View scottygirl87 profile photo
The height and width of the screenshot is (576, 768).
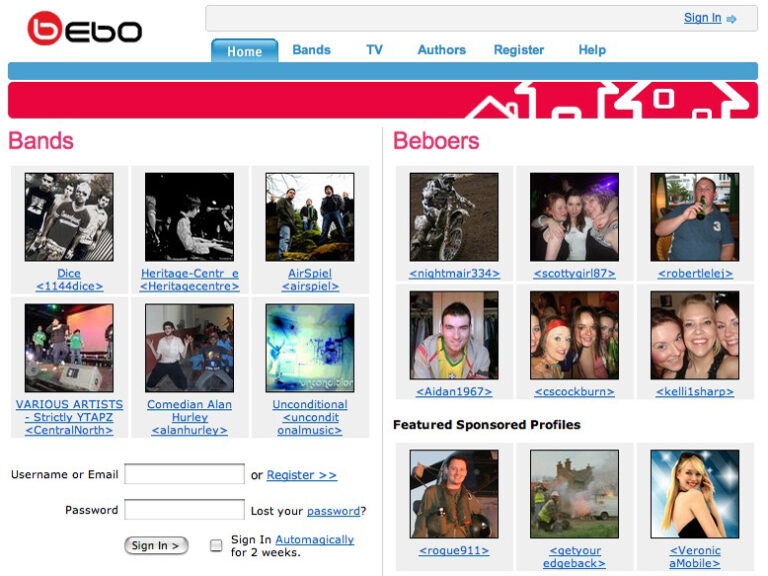574,216
